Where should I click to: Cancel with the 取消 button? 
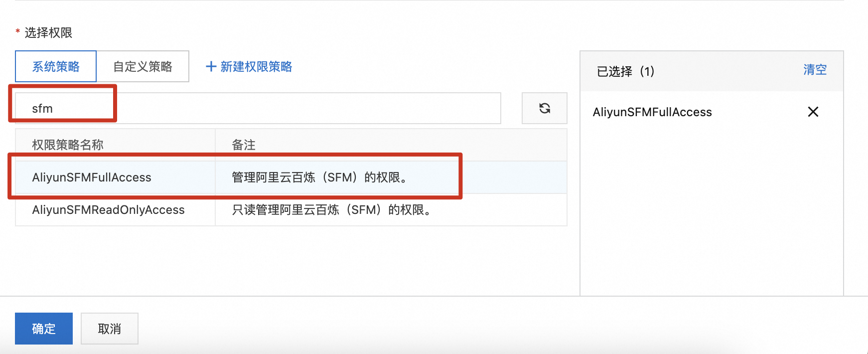(x=110, y=329)
